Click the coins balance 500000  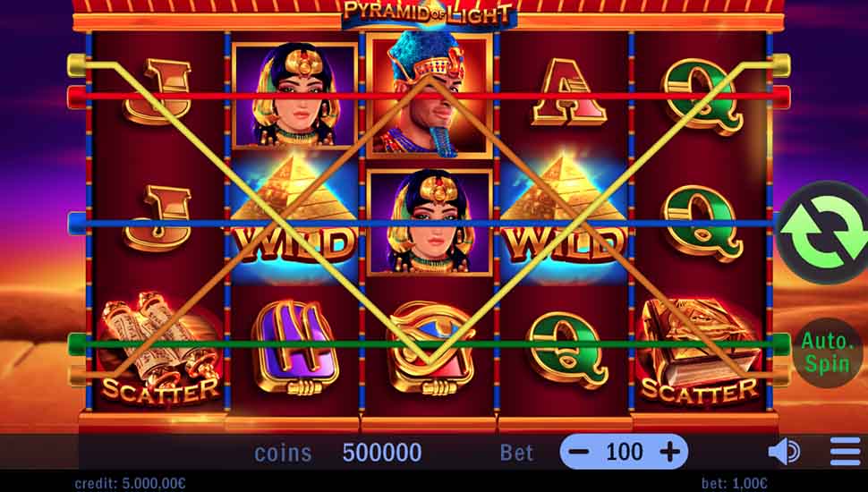pos(382,452)
